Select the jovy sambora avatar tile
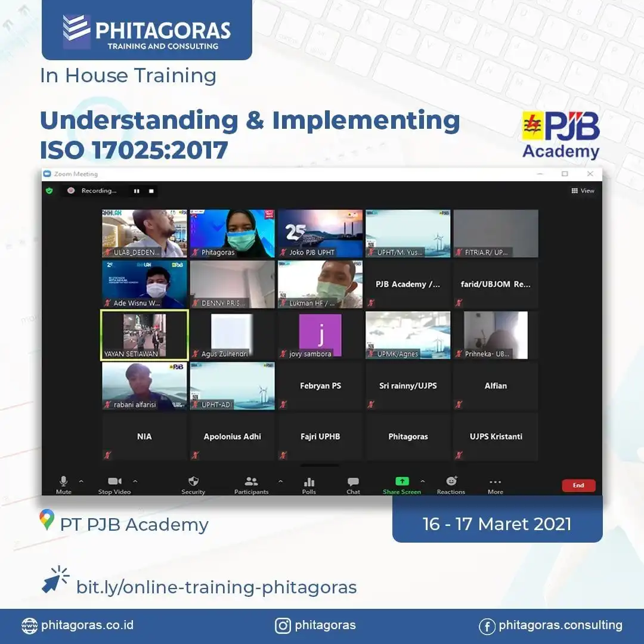Screen dimensions: 644x644 click(320, 335)
